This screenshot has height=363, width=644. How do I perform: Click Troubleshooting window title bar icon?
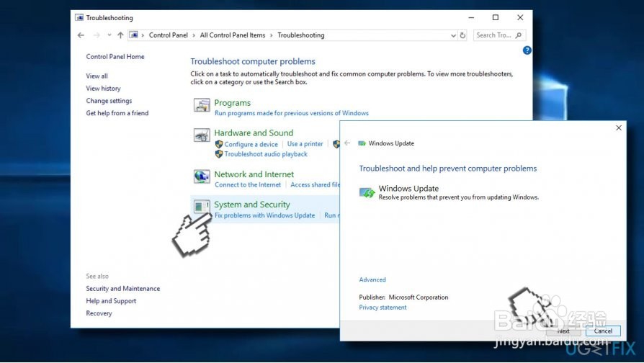tap(79, 18)
